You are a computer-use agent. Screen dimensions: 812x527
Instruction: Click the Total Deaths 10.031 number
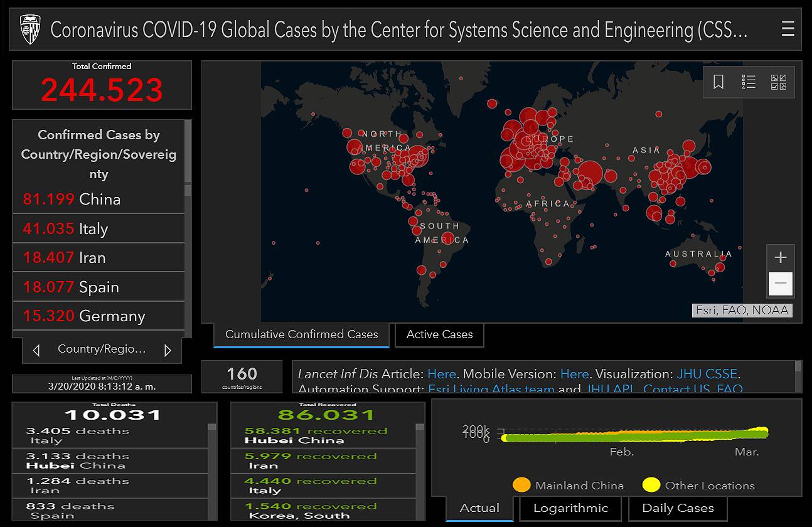(113, 415)
